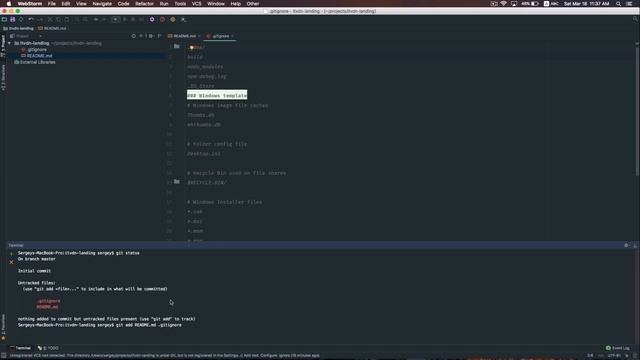This screenshot has width=640, height=360.
Task: Click the editor vertical scrollbar
Action: (637, 110)
